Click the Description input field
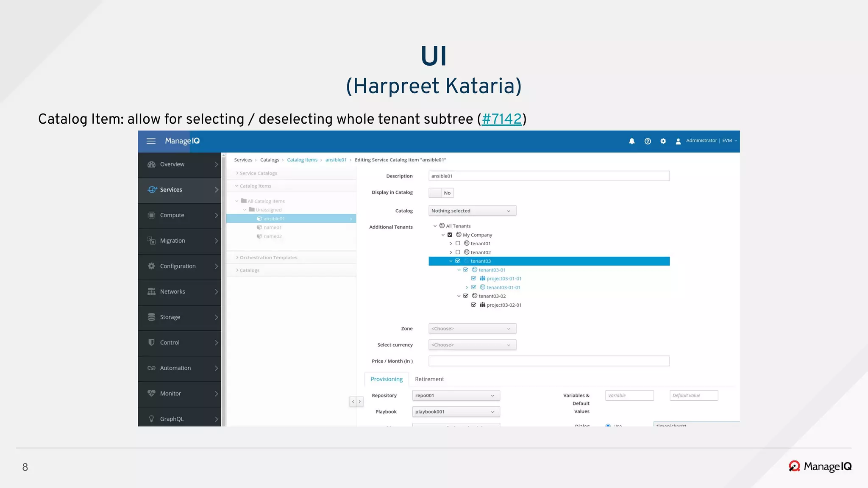868x488 pixels. (x=549, y=176)
